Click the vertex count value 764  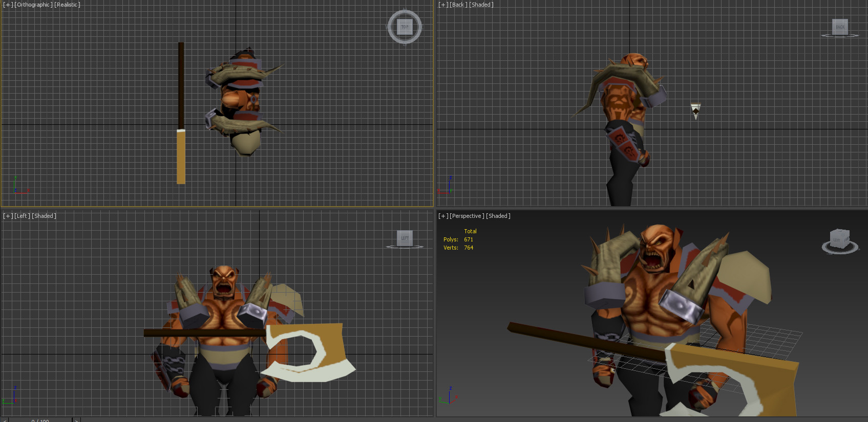point(469,248)
